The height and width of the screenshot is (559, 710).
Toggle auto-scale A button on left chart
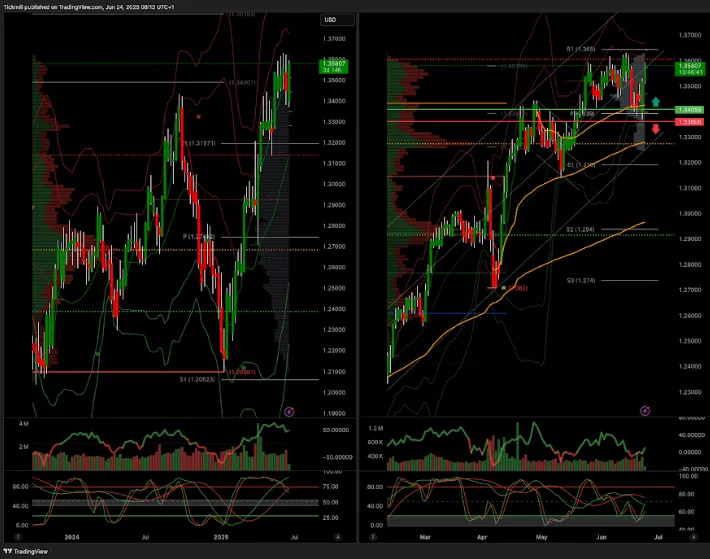pyautogui.click(x=337, y=537)
